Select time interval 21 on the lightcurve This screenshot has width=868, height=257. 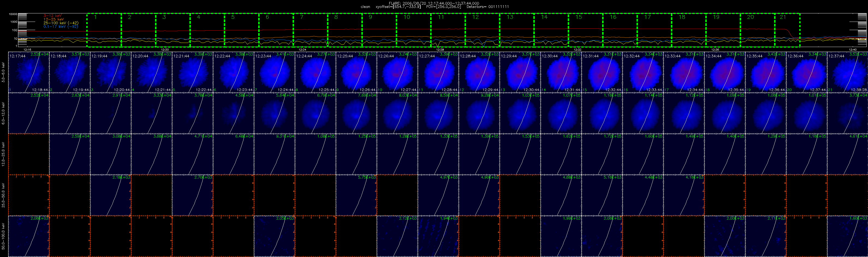click(787, 30)
